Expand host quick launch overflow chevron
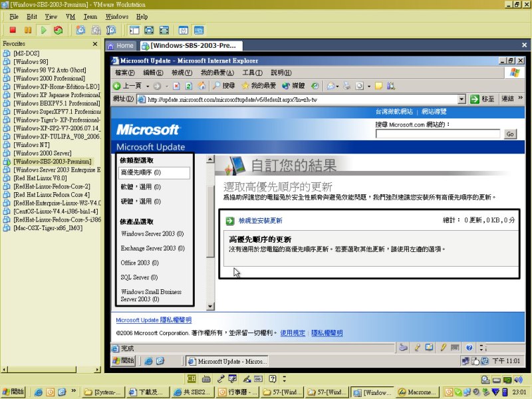 [x=73, y=390]
